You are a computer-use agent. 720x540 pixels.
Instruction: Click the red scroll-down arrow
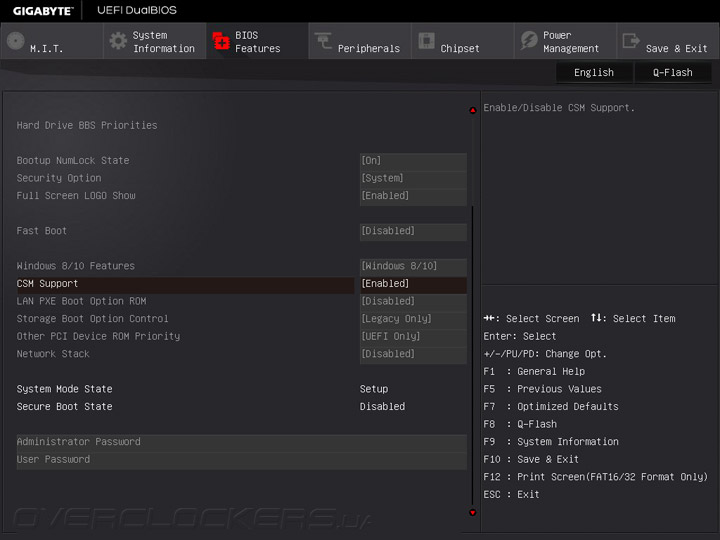coord(472,512)
